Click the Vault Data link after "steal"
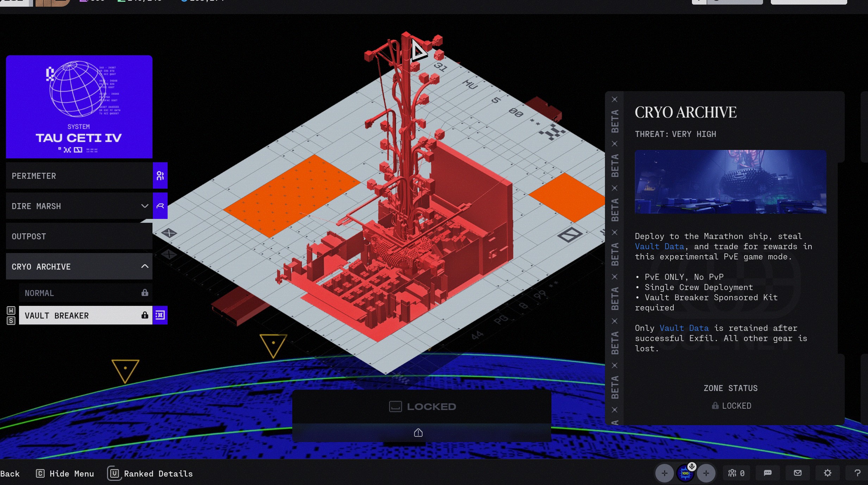The width and height of the screenshot is (868, 485). click(x=660, y=246)
